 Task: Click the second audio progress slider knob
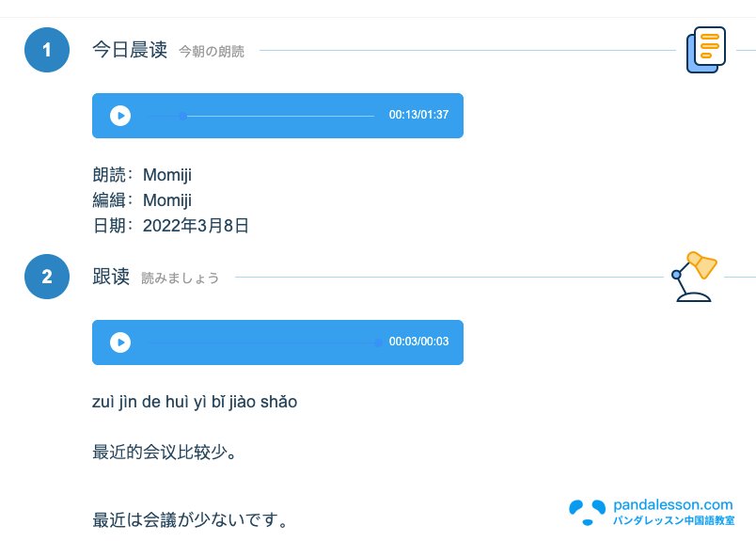[x=379, y=342]
